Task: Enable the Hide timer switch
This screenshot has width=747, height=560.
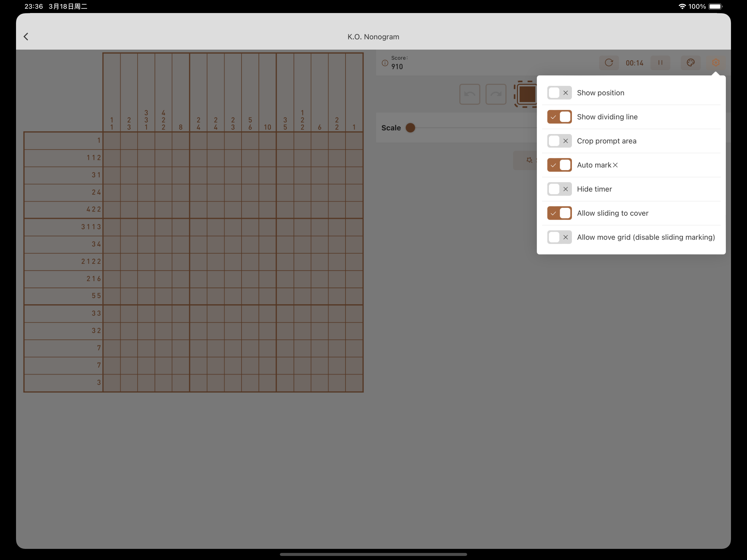Action: click(x=559, y=189)
